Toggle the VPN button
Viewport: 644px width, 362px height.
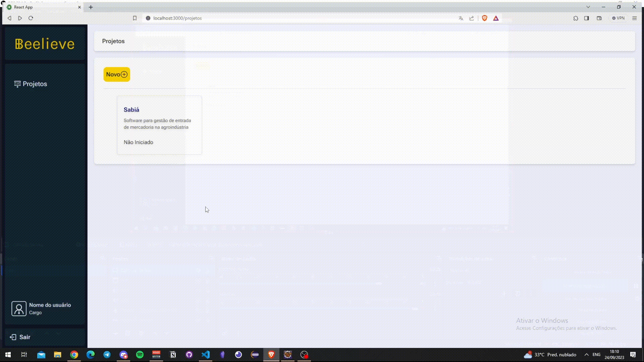[x=618, y=18]
